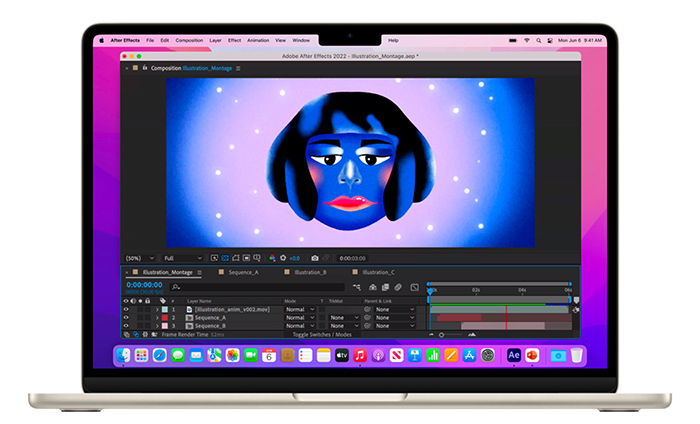Open composition mini-flowchart icon in timeline
Viewport: 700px width, 424px height.
tap(357, 287)
